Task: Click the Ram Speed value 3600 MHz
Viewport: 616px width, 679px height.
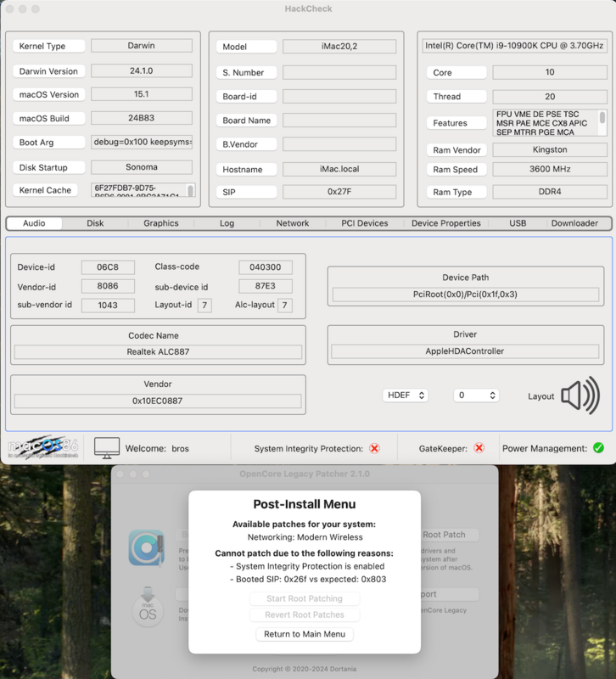Action: [550, 169]
